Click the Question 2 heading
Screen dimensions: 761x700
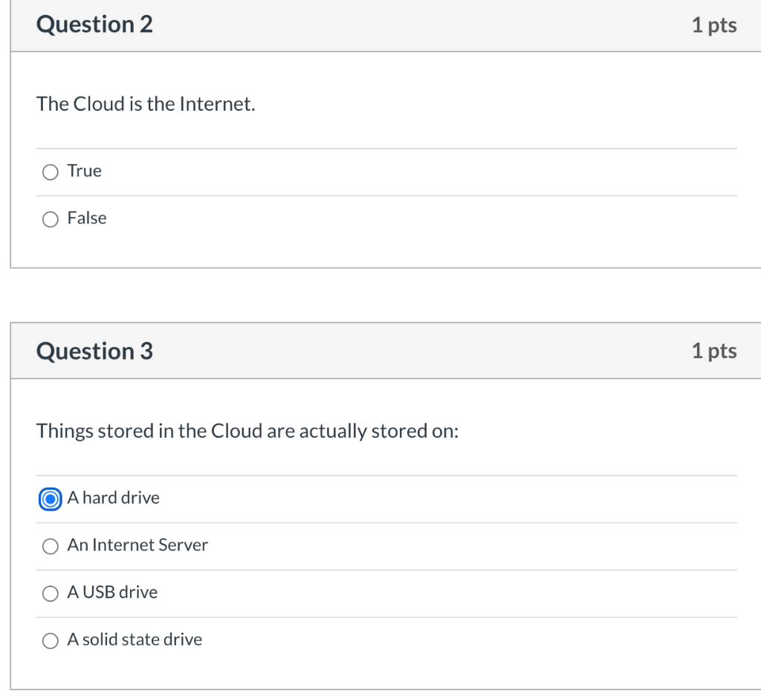pyautogui.click(x=94, y=25)
